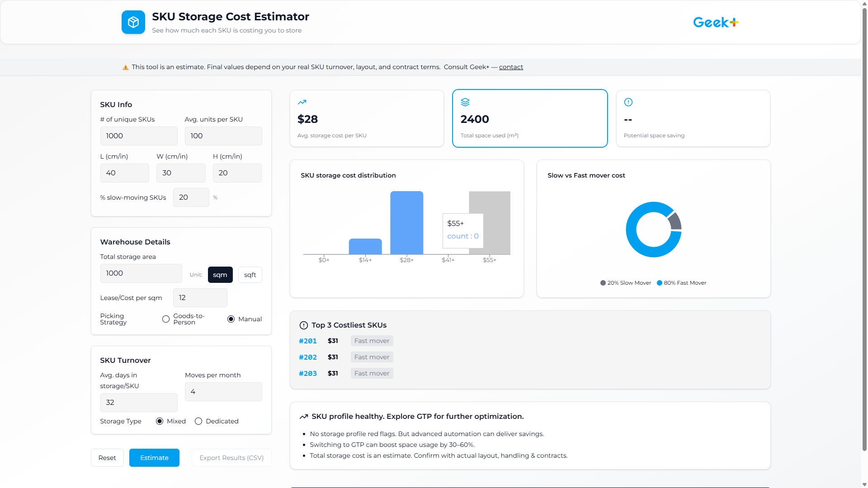
Task: Click the layers icon on the total space card
Action: pyautogui.click(x=465, y=102)
